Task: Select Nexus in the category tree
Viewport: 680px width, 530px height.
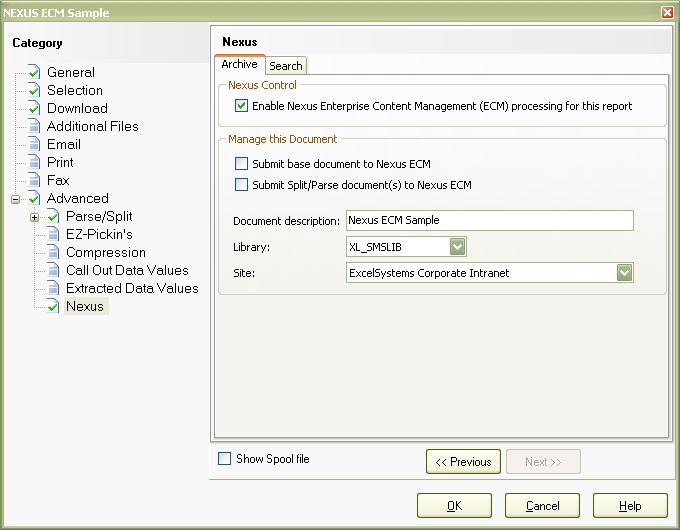Action: (x=85, y=306)
